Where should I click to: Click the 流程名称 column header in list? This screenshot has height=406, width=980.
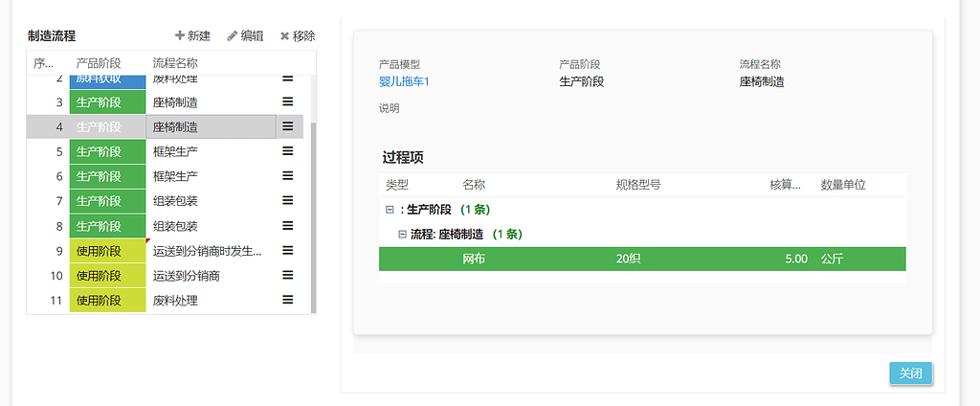pos(175,63)
